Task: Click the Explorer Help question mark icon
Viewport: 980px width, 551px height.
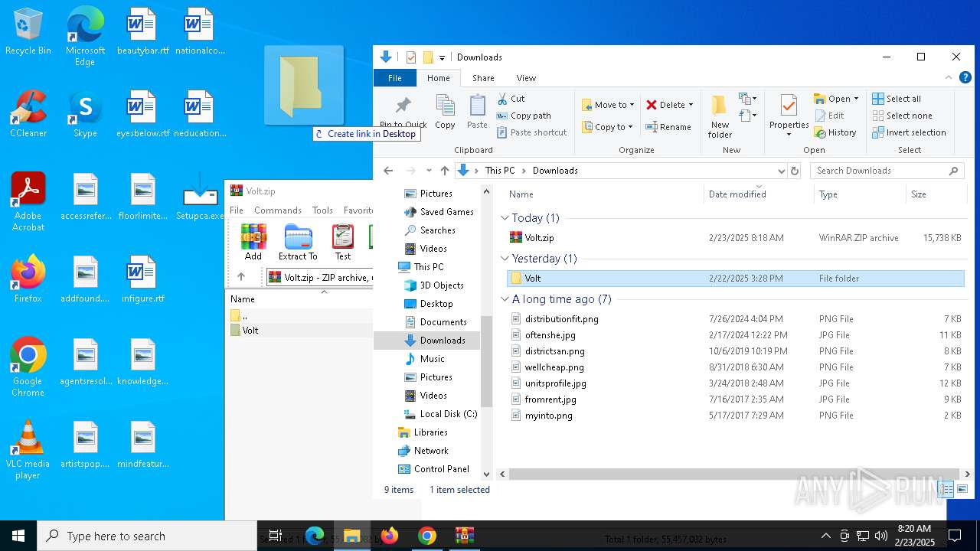Action: coord(965,77)
